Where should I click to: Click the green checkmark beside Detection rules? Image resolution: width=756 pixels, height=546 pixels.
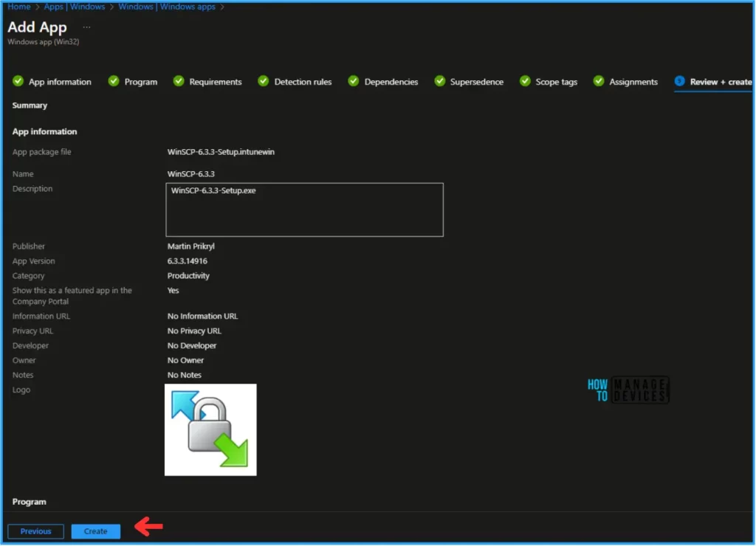[264, 81]
